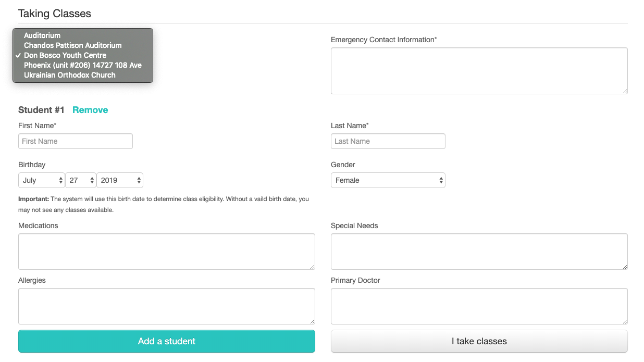Image resolution: width=644 pixels, height=362 pixels.
Task: Click the Add a student button
Action: 167,341
